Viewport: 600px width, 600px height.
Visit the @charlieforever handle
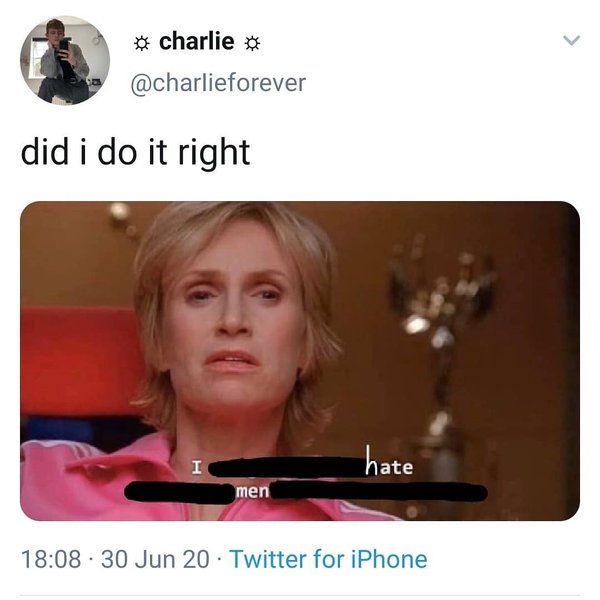pos(218,83)
